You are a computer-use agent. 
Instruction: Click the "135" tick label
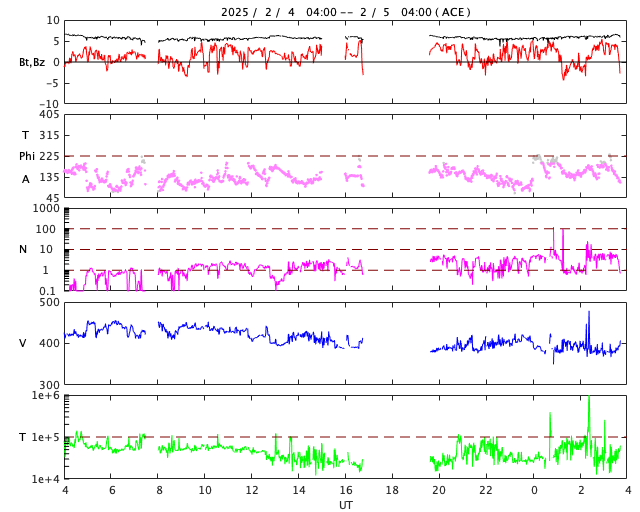(x=49, y=177)
